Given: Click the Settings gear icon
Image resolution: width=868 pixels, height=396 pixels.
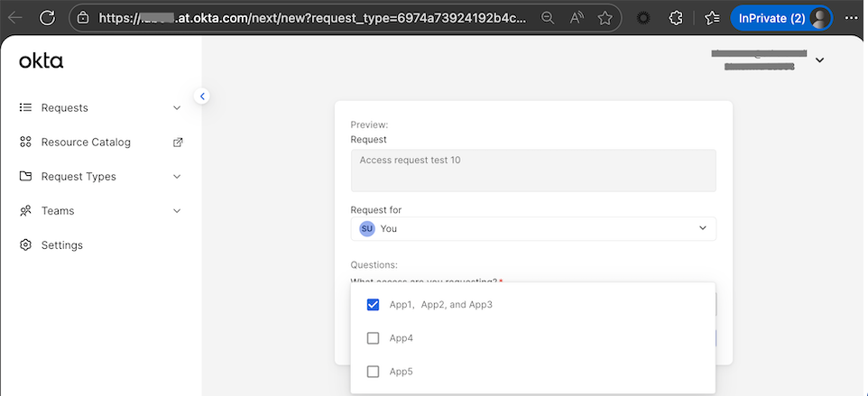Looking at the screenshot, I should (x=25, y=245).
